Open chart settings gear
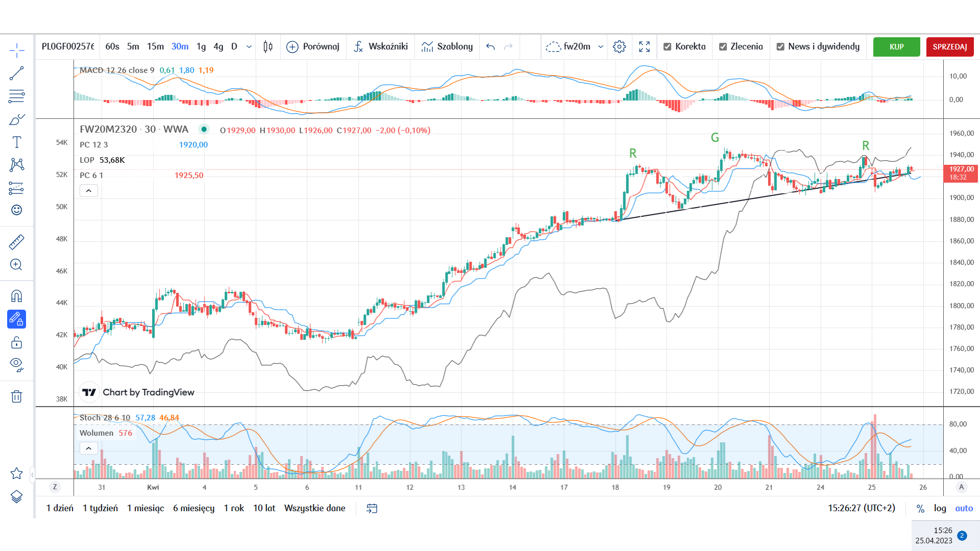Image resolution: width=980 pixels, height=551 pixels. tap(620, 46)
